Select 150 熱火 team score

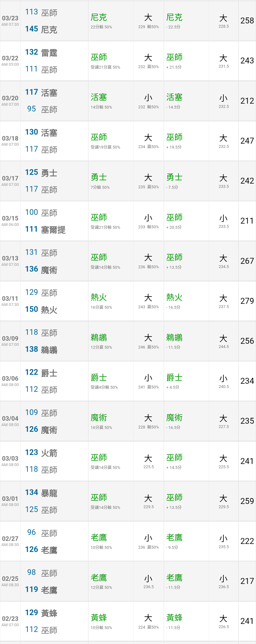(41, 309)
